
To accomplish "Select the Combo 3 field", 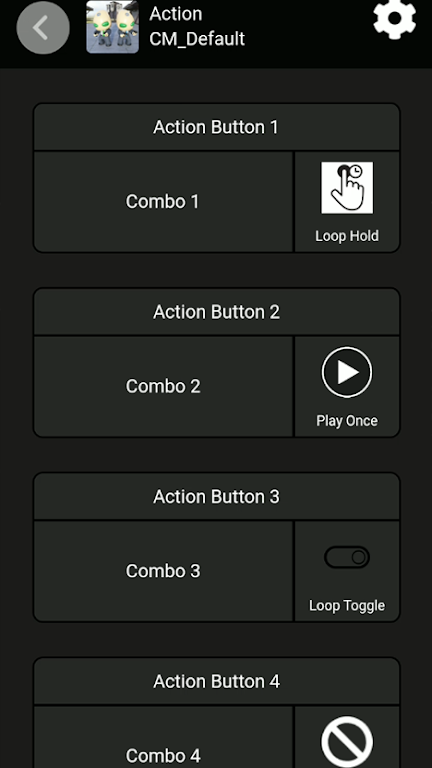I will pyautogui.click(x=163, y=571).
